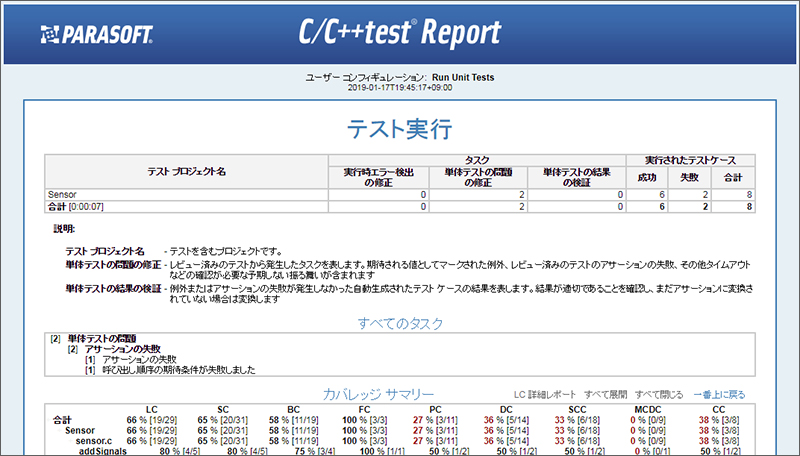
Task: Click the DC coverage column header
Action: tap(506, 410)
